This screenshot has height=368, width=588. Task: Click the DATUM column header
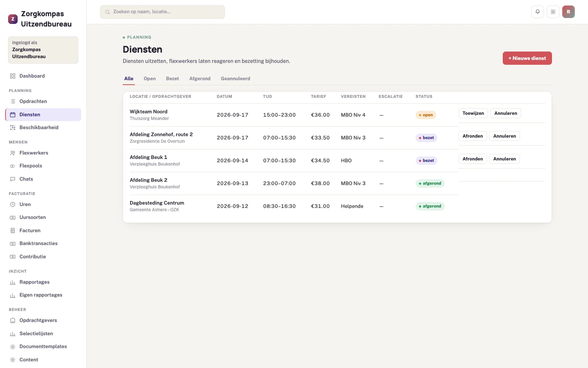pyautogui.click(x=225, y=96)
